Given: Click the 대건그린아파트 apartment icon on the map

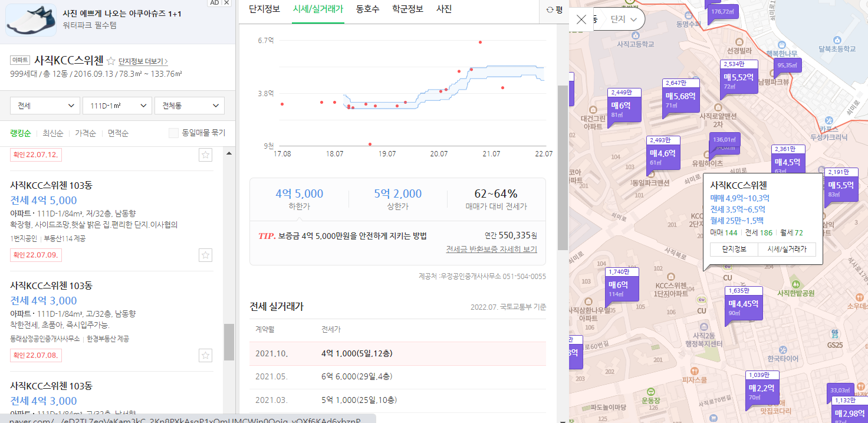Looking at the screenshot, I should [x=593, y=110].
